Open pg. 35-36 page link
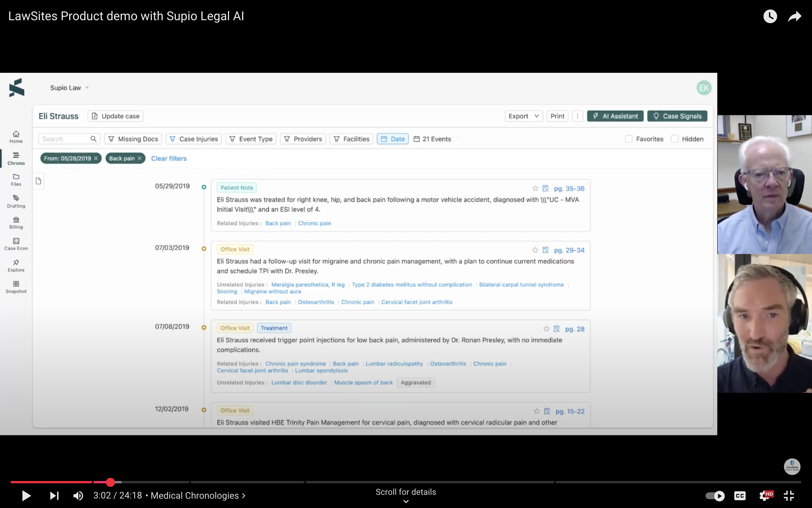 [x=569, y=188]
